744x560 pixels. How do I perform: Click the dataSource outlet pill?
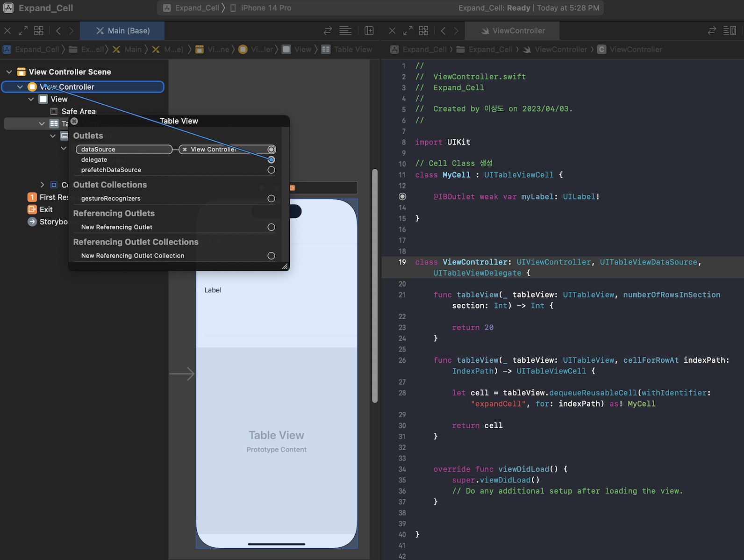coord(124,150)
